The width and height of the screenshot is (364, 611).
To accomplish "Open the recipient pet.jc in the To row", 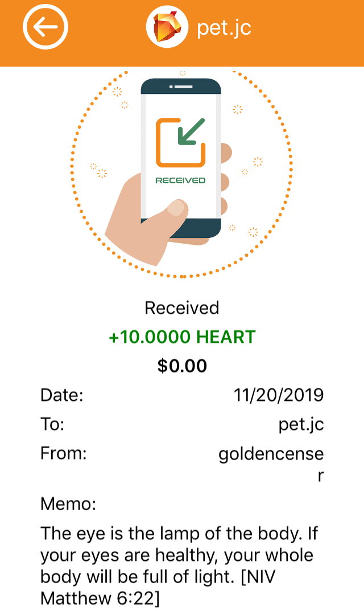I will pyautogui.click(x=301, y=424).
